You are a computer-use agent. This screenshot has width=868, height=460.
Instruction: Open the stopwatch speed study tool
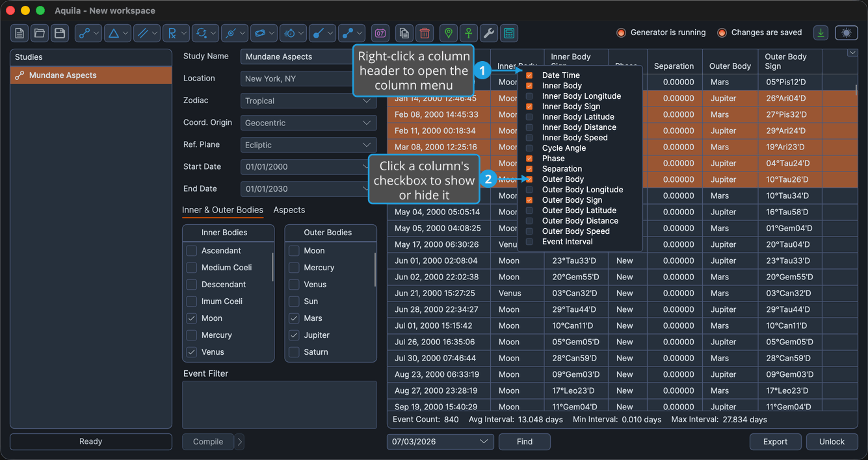click(293, 32)
